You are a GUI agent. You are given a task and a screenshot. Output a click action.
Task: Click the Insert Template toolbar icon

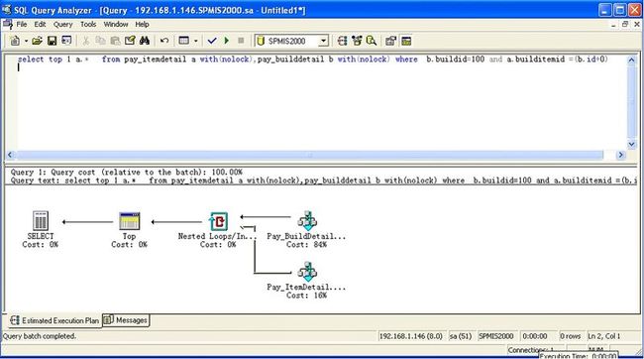click(x=66, y=41)
